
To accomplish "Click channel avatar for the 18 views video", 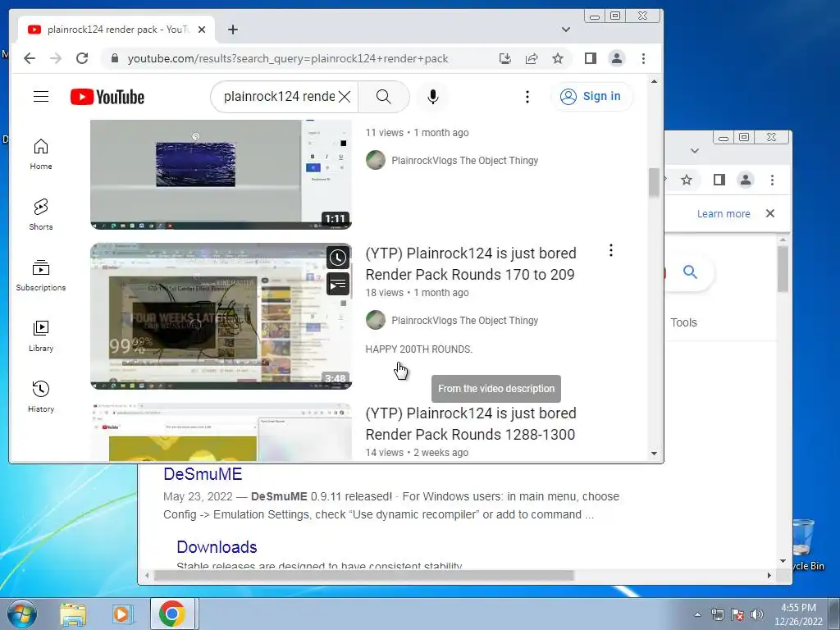I will [x=376, y=321].
